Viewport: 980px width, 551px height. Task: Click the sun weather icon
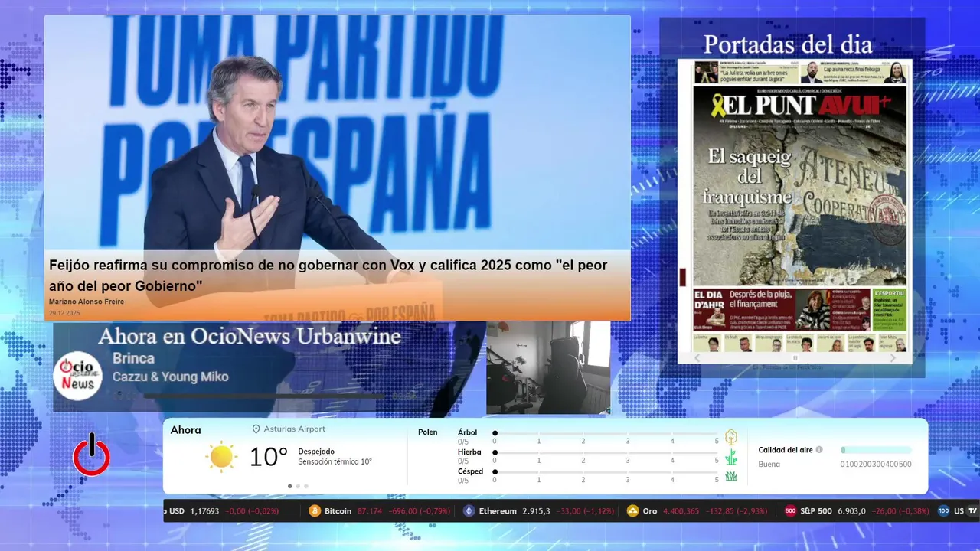pyautogui.click(x=221, y=457)
